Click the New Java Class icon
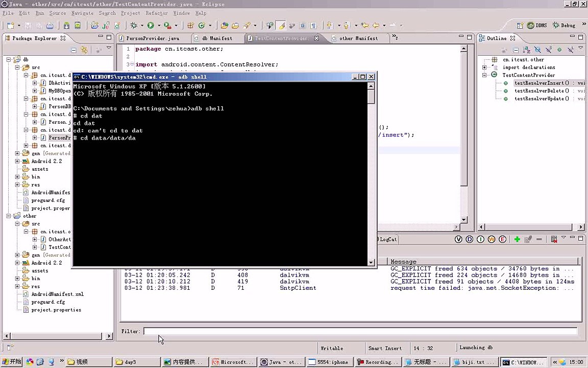The image size is (588, 368). (x=202, y=26)
